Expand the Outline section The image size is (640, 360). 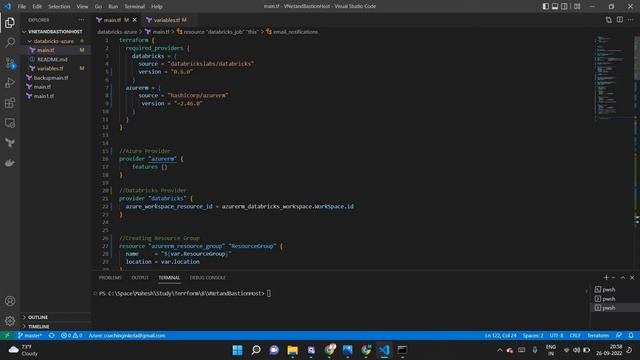(x=56, y=317)
